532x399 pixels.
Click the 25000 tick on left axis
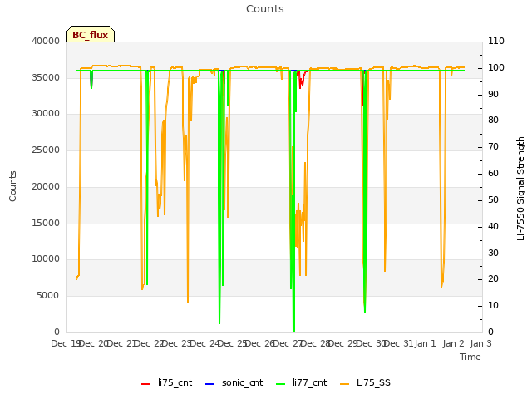46,150
